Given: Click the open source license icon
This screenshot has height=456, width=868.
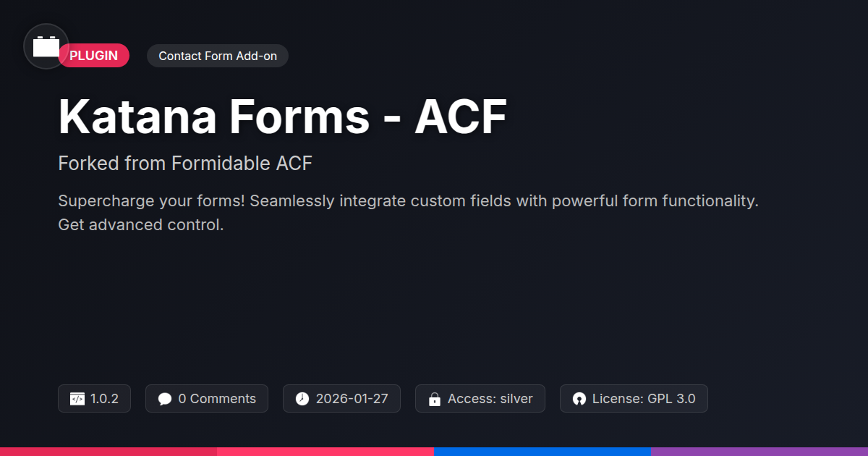Looking at the screenshot, I should coord(579,399).
